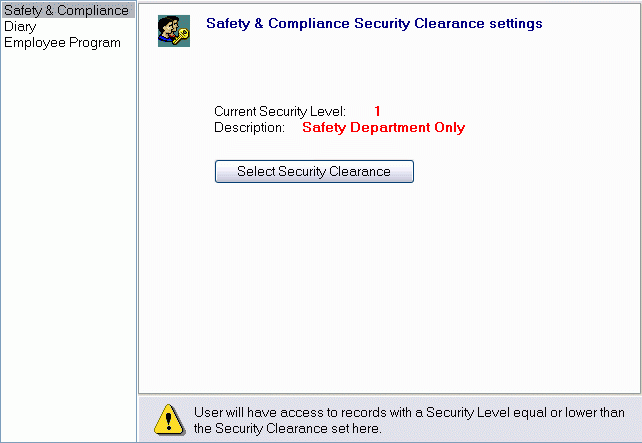Viewport: 642px width, 443px height.
Task: Select the Diary list entry
Action: coord(20,27)
